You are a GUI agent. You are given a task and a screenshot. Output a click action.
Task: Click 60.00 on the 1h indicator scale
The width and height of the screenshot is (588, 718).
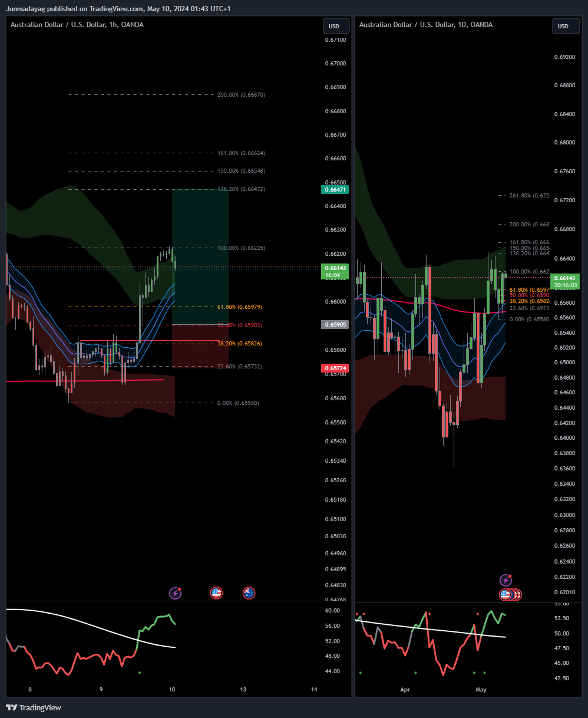pos(332,611)
